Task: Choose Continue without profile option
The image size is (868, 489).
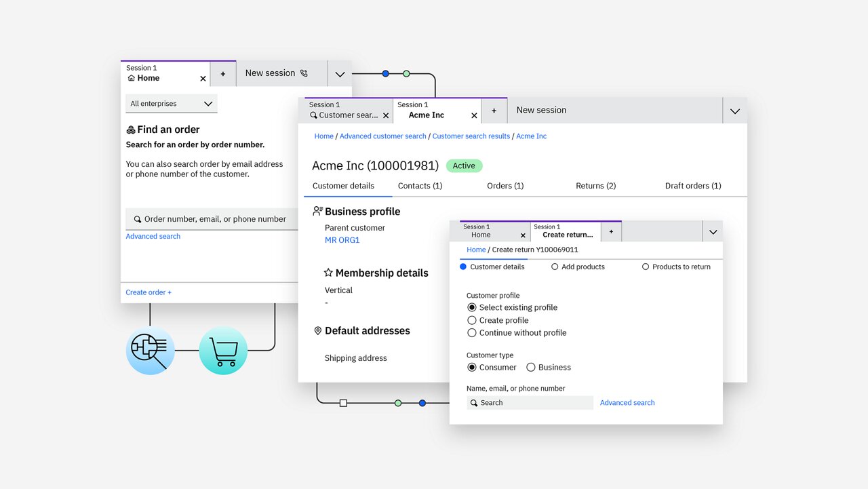Action: (x=472, y=333)
